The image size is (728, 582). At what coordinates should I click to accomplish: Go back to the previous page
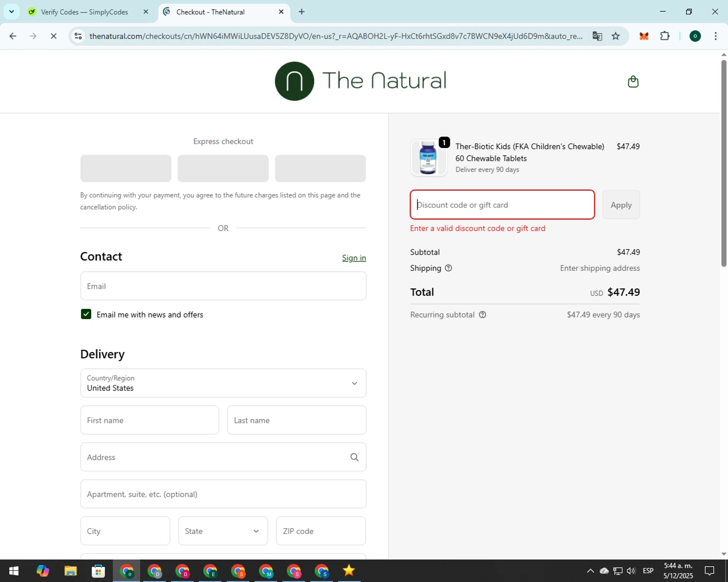pyautogui.click(x=13, y=36)
